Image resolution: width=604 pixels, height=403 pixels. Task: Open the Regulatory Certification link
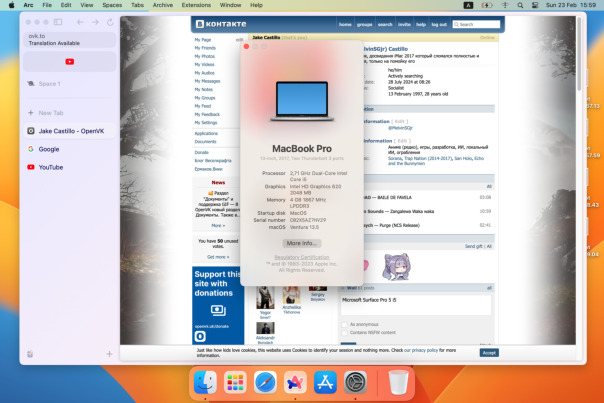[302, 257]
